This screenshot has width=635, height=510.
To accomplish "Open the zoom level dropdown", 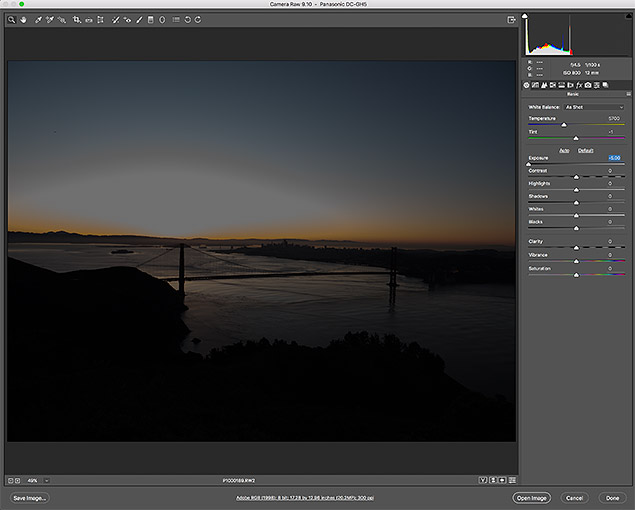I will pos(46,480).
